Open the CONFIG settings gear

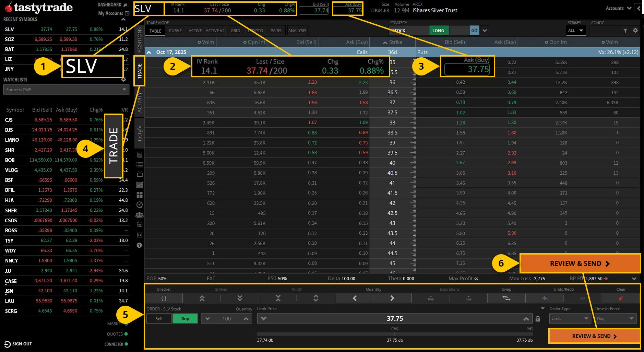635,31
